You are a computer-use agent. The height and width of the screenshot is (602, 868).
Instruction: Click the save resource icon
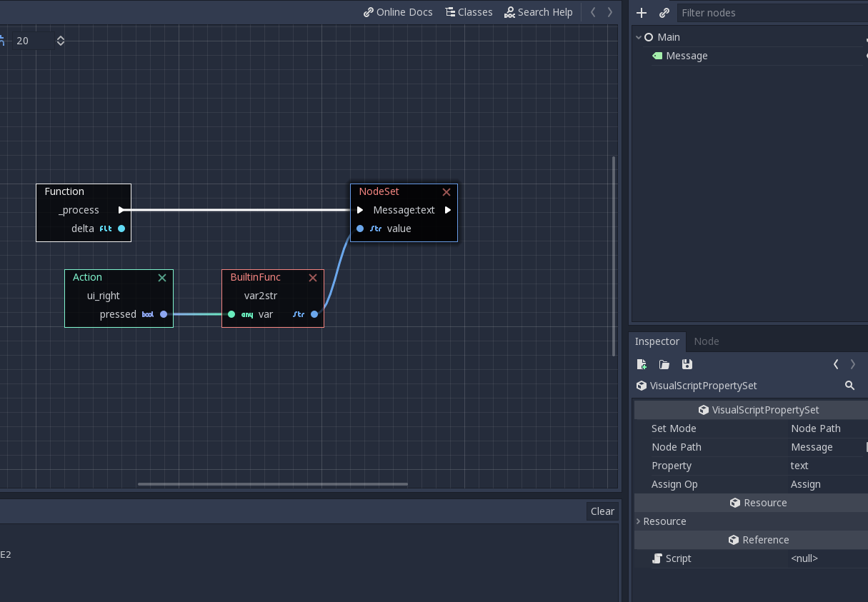click(x=687, y=364)
